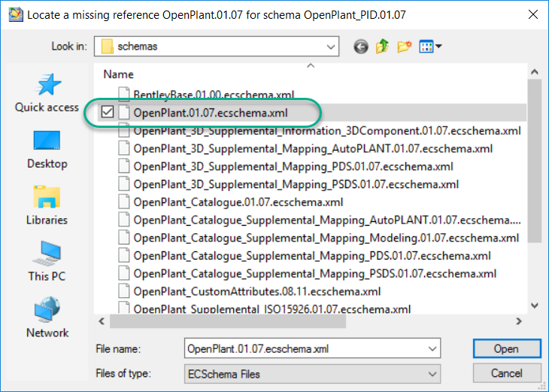Open Quick access location
The image size is (549, 392).
[47, 93]
